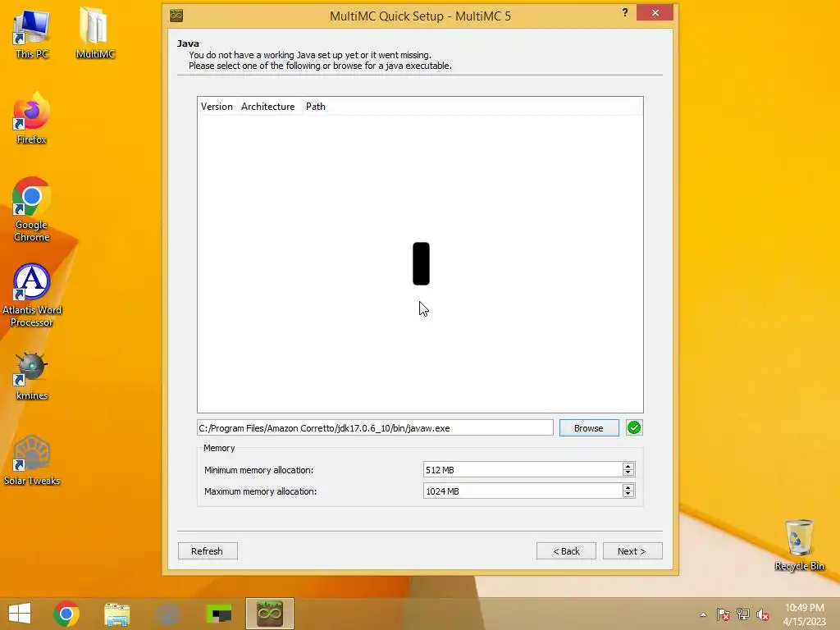Click the minimum memory allocation field
This screenshot has height=630, width=840.
point(523,470)
